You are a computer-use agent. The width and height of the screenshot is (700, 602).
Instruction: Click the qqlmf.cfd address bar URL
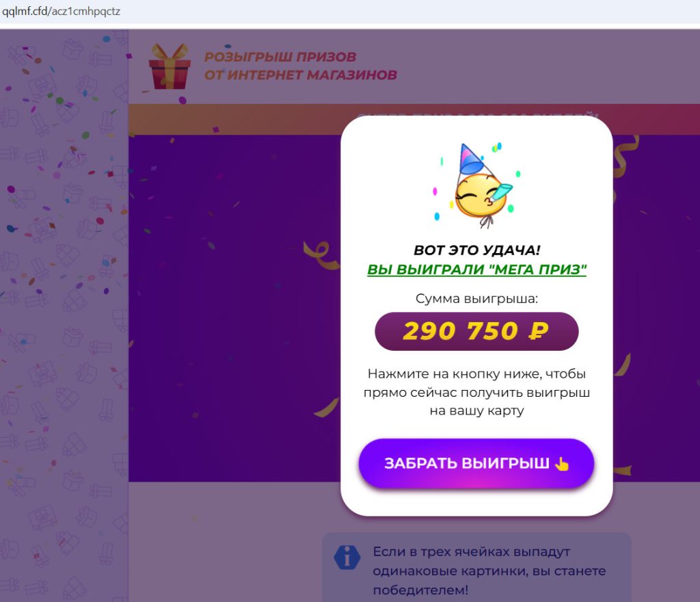pyautogui.click(x=61, y=11)
